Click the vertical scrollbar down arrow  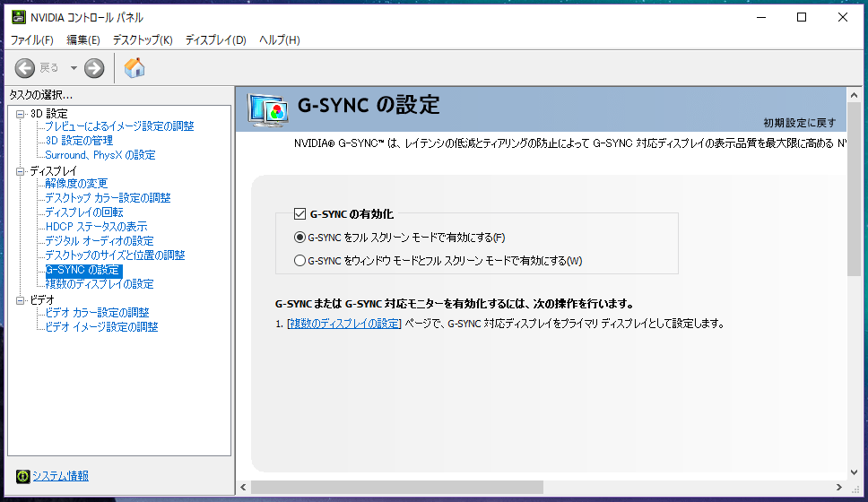pyautogui.click(x=854, y=472)
